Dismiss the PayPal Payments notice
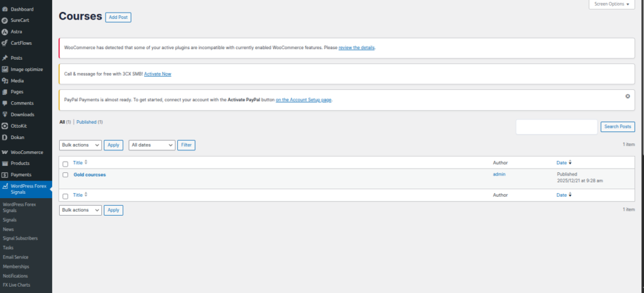 (x=627, y=96)
